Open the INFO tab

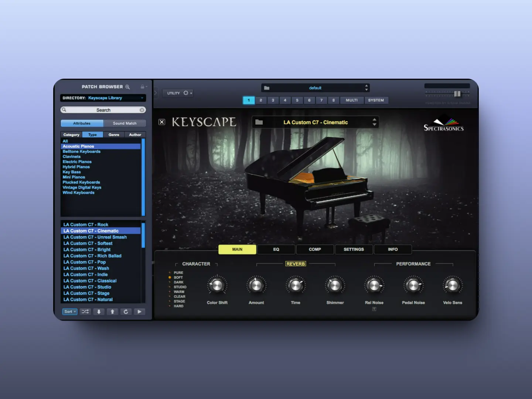pos(393,249)
